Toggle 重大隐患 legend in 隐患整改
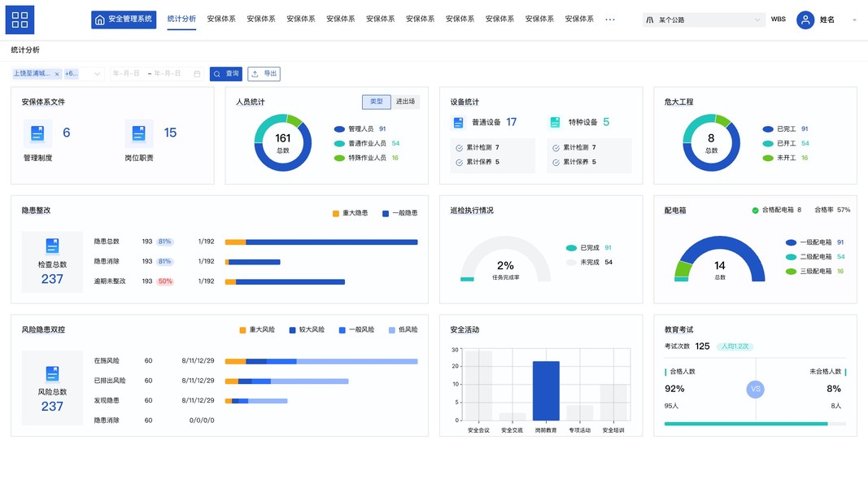The image size is (868, 488). [350, 213]
